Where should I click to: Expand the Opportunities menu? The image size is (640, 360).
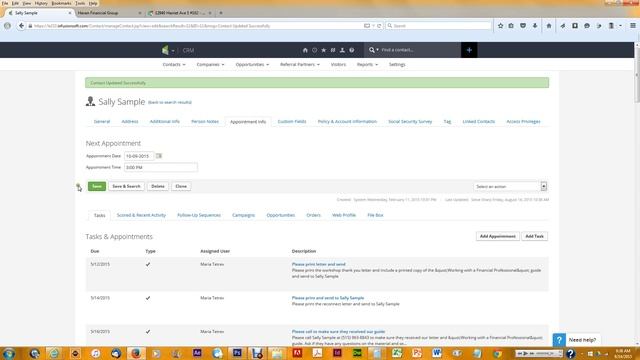252,64
